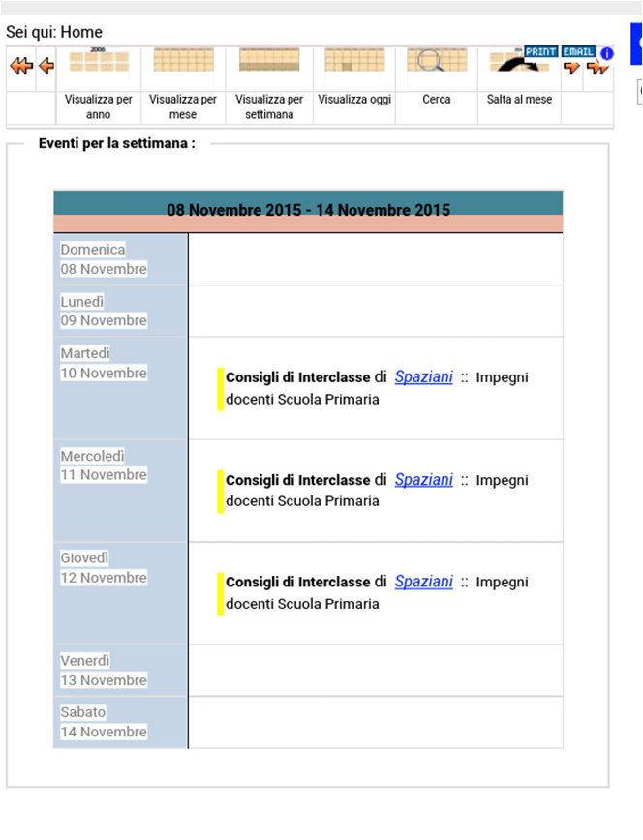Viewport: 643px width, 840px height.
Task: Go to previous week with single left arrow
Action: (x=46, y=66)
